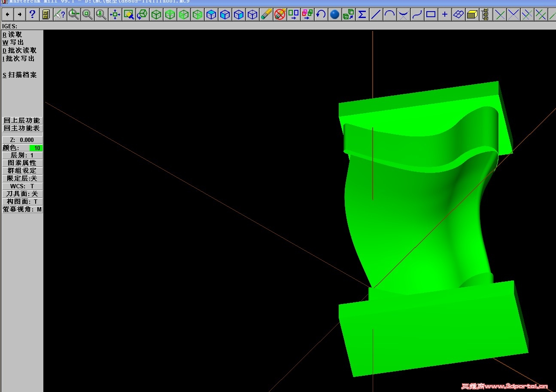Click the 构图面: T construction plane button
The width and height of the screenshot is (556, 392).
pos(22,202)
